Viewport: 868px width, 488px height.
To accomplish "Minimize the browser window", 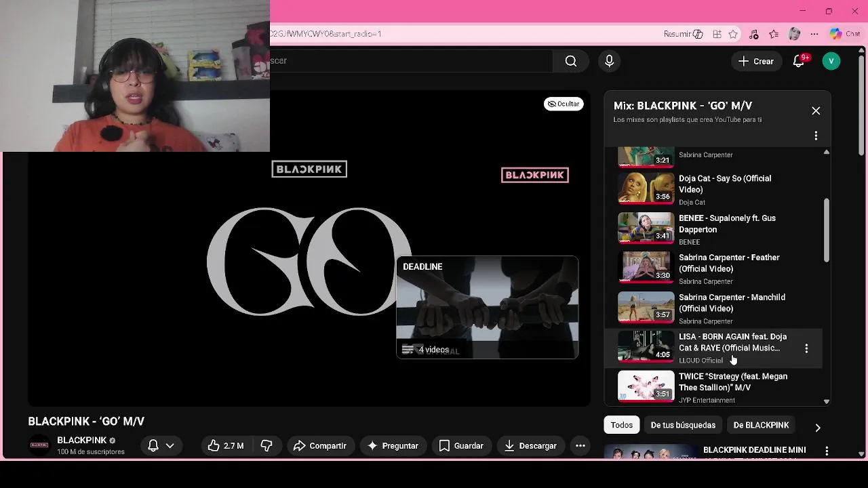I will (x=803, y=12).
